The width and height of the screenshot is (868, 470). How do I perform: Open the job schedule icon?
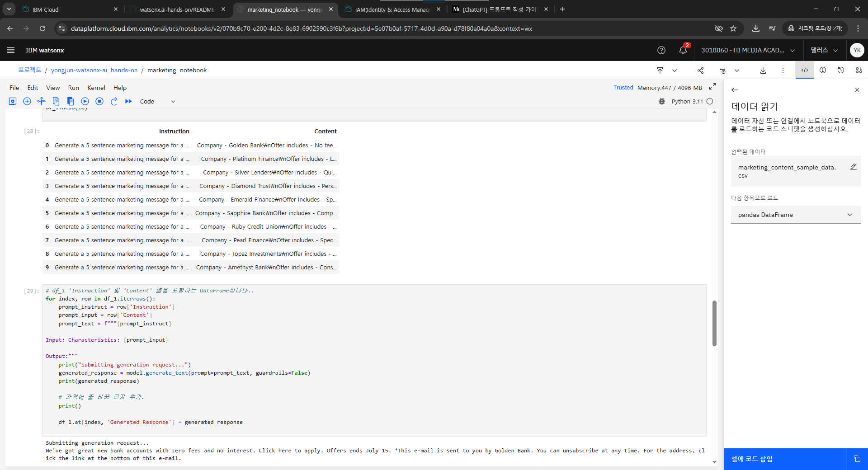pos(722,70)
